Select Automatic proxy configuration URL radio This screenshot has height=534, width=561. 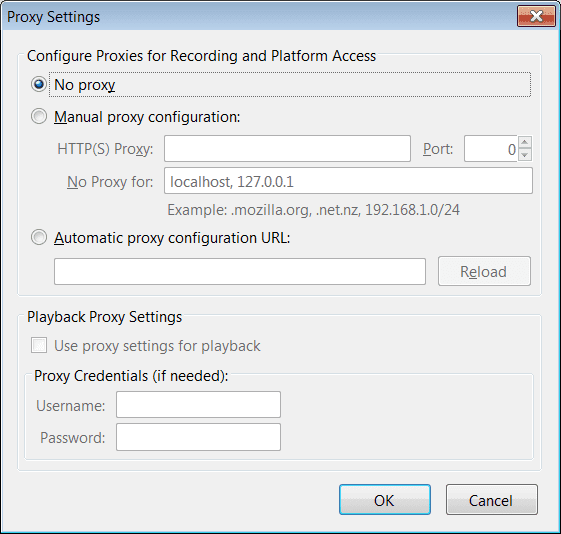click(39, 237)
